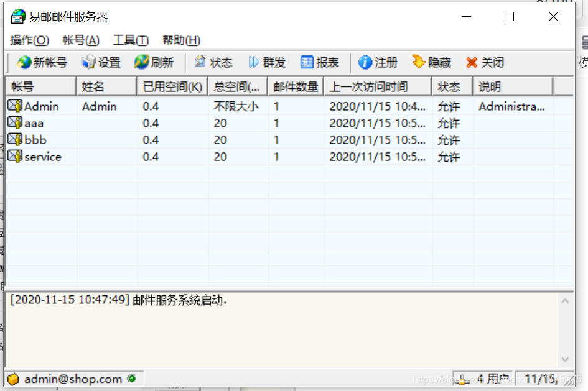Viewport: 588px width, 391px height.
Task: Sort by the 姓名 column header
Action: pyautogui.click(x=106, y=86)
